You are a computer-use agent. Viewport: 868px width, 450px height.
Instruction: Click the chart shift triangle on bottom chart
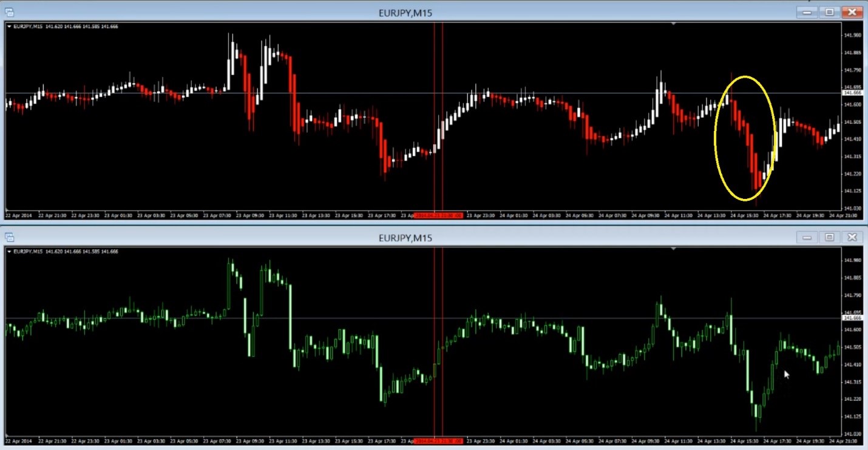click(673, 249)
